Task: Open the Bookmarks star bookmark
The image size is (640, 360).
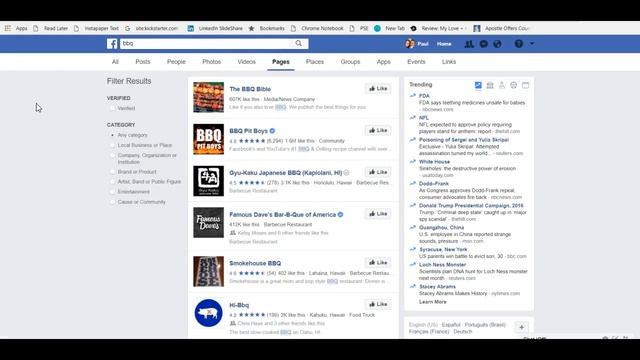Action: point(266,28)
